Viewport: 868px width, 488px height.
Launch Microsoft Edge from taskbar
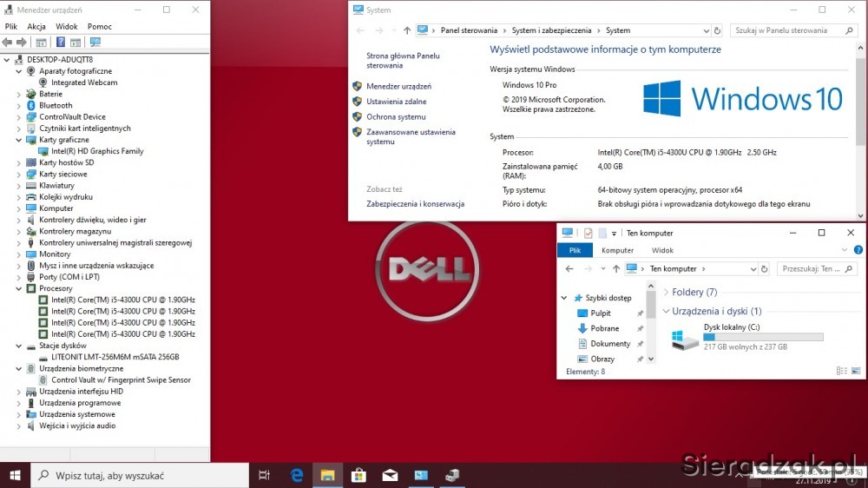pyautogui.click(x=297, y=475)
